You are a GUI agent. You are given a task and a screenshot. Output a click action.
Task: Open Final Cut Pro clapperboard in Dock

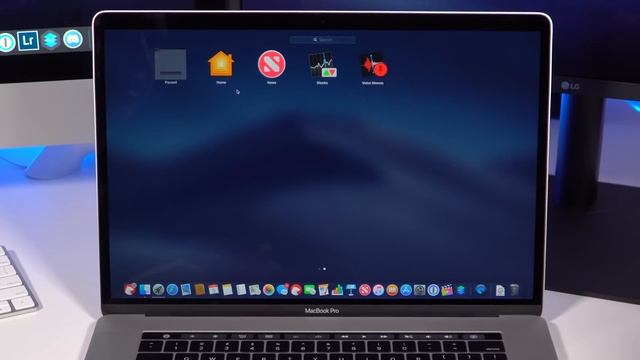tap(447, 290)
